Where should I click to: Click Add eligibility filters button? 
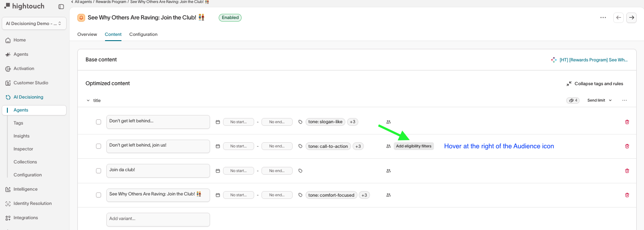pos(414,146)
